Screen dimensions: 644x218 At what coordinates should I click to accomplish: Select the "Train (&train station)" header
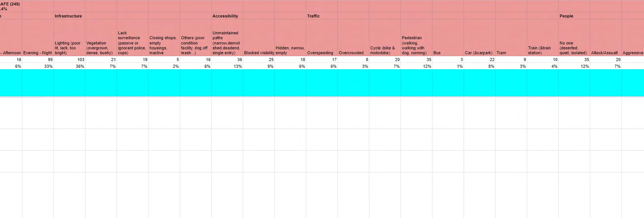pyautogui.click(x=543, y=38)
